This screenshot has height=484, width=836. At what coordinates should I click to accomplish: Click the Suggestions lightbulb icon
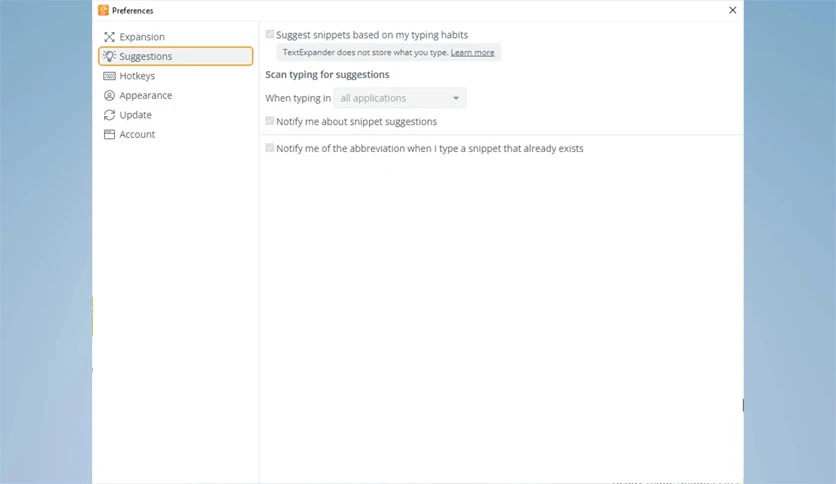109,56
